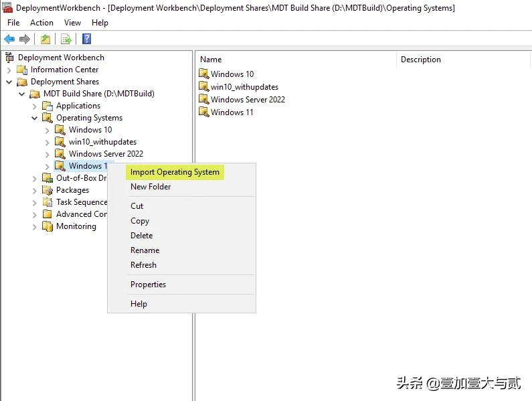Image resolution: width=532 pixels, height=401 pixels.
Task: Expand the Information Center node
Action: (9, 70)
